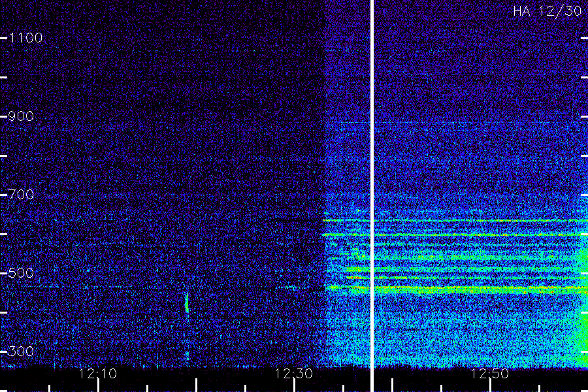Click the 500 frequency axis label
588x392 pixels.
coord(21,273)
